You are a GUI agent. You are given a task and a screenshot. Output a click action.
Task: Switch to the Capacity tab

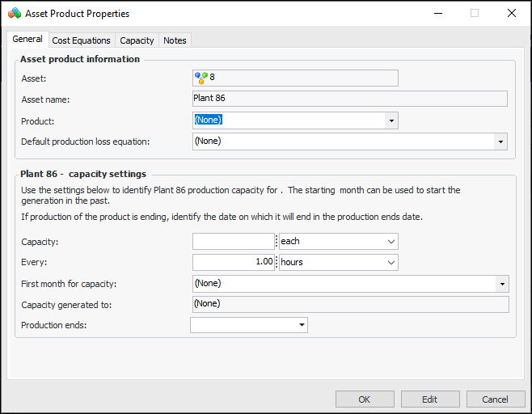(137, 40)
